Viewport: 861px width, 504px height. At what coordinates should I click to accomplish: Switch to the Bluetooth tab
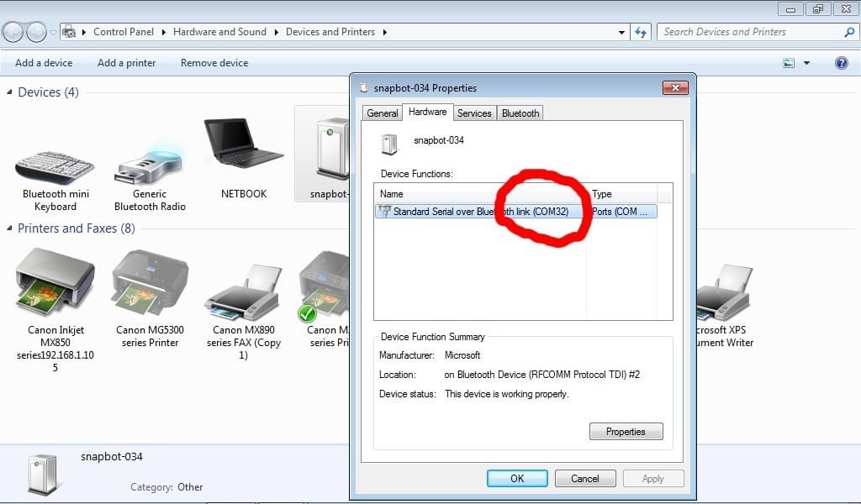(x=520, y=113)
